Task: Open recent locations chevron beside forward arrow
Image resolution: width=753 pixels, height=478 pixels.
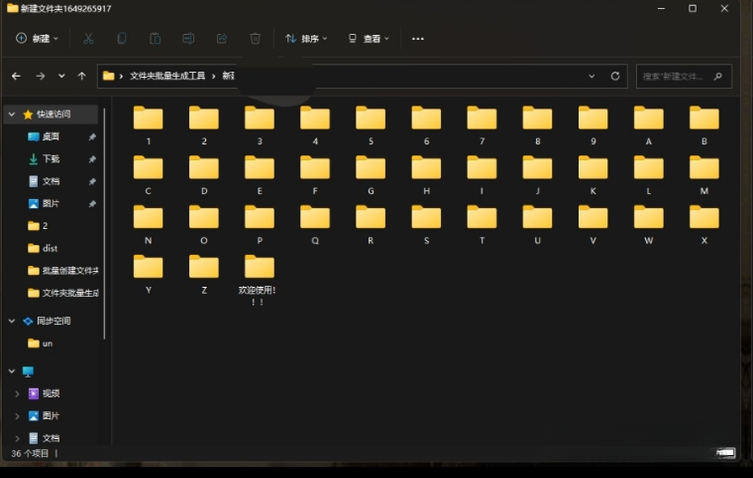Action: [61, 76]
